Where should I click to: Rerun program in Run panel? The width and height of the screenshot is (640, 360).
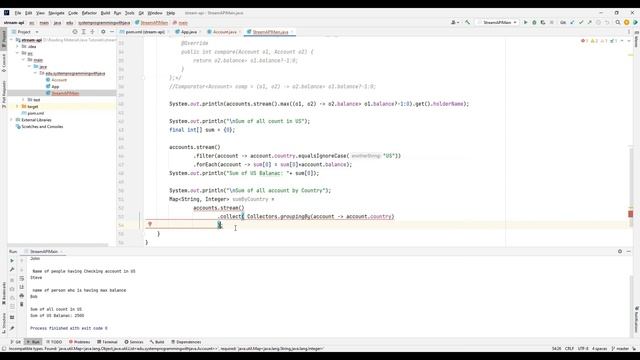coord(12,260)
